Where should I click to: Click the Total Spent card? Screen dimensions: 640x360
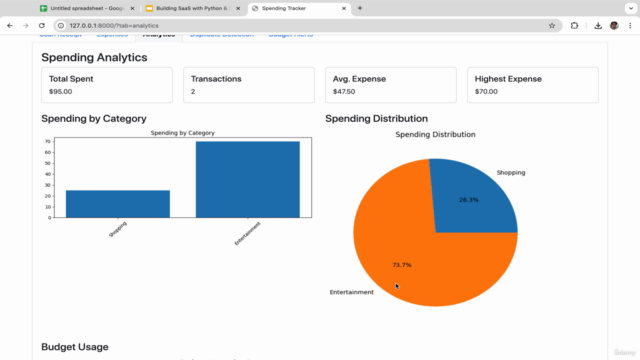pyautogui.click(x=107, y=85)
